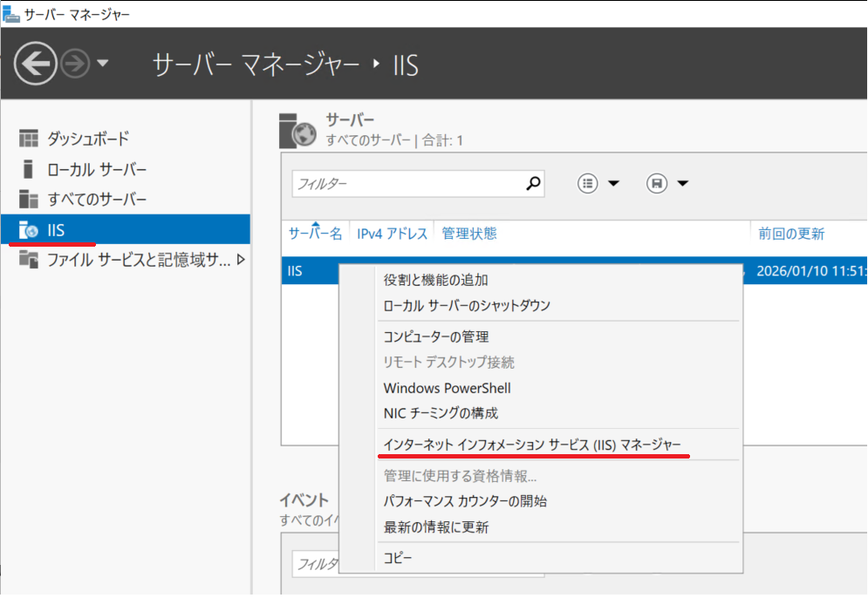Sort by 管理状態 column header

click(468, 234)
